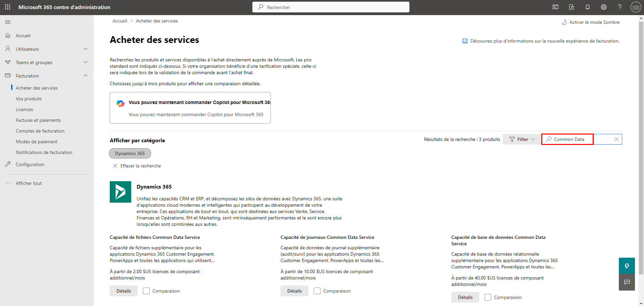Click the Accueil home icon in sidebar

8,35
